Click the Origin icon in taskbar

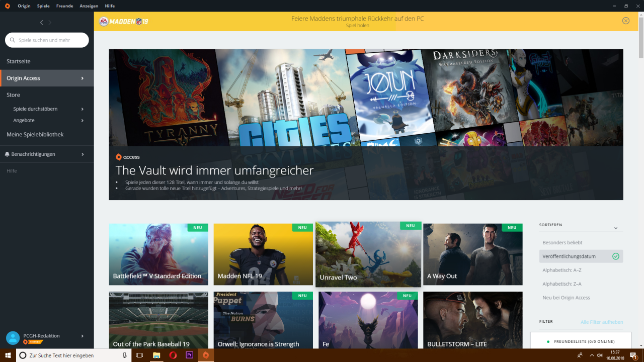[206, 355]
